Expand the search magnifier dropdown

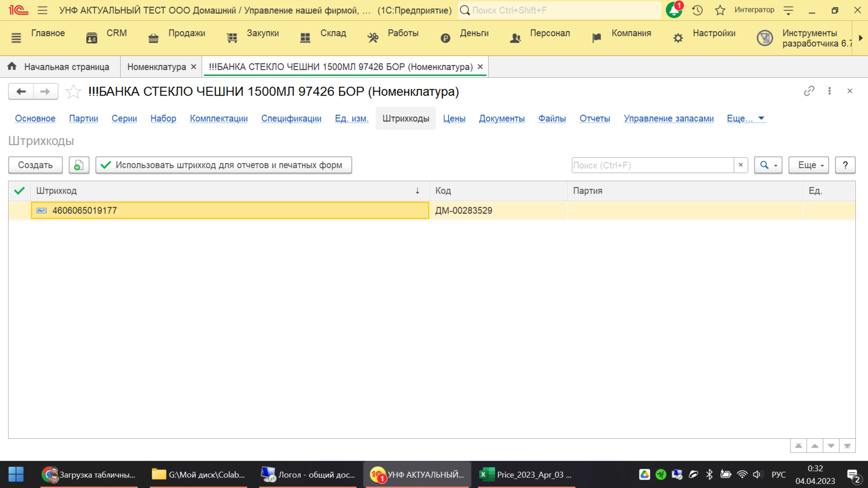(x=768, y=165)
